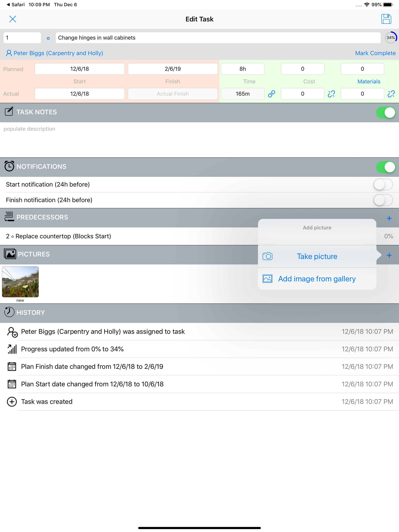Click calendar icon beside Plan Start entry
The image size is (399, 532).
pyautogui.click(x=12, y=384)
